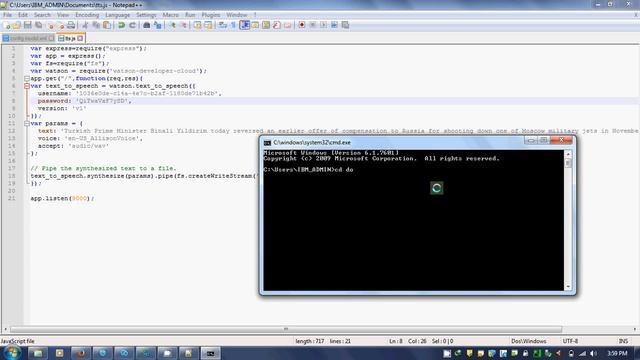This screenshot has height=360, width=640.
Task: Close the tts.js tab with its X
Action: tap(80, 38)
